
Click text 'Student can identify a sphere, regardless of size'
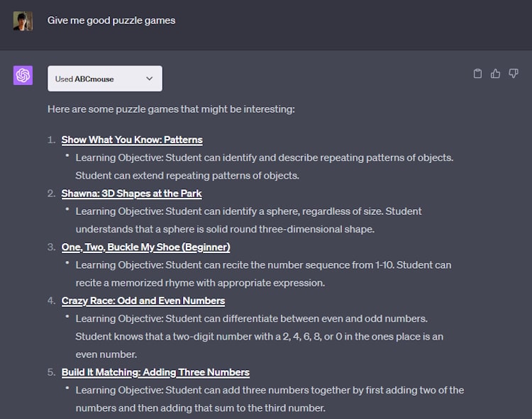274,211
